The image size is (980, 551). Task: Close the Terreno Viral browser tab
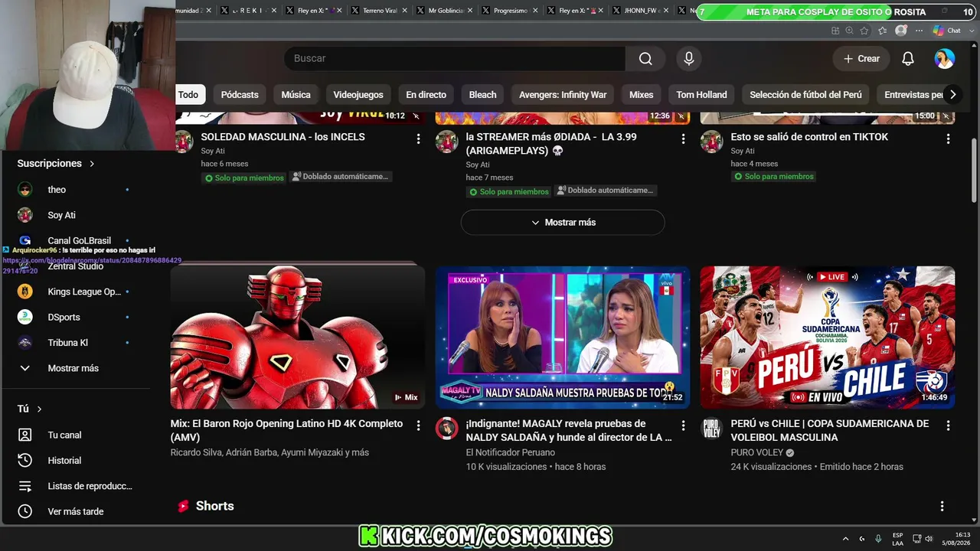[x=404, y=11]
